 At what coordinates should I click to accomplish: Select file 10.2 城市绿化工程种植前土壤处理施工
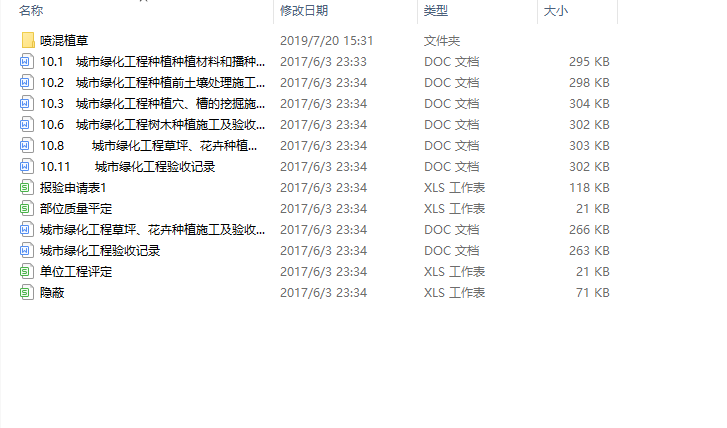[x=153, y=83]
